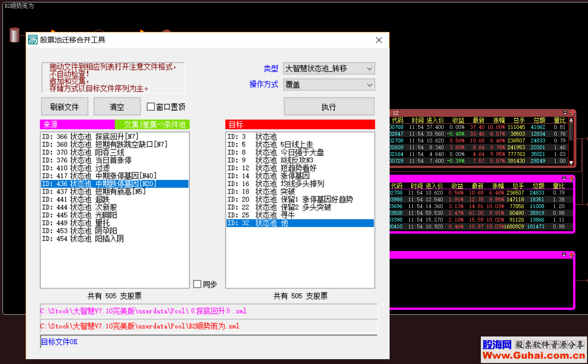This screenshot has width=588, height=364.
Task: Select source item ID 445 光脚阳
Action: click(115, 215)
